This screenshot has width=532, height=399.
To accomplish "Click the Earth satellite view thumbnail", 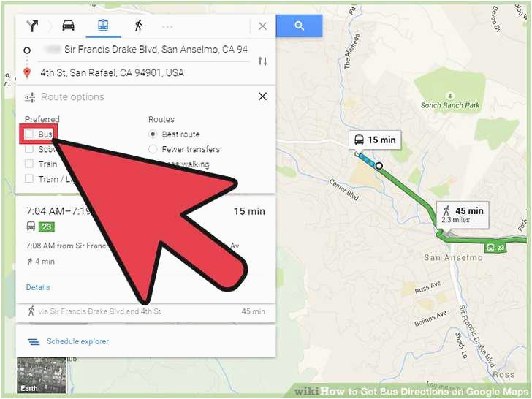I will [42, 375].
